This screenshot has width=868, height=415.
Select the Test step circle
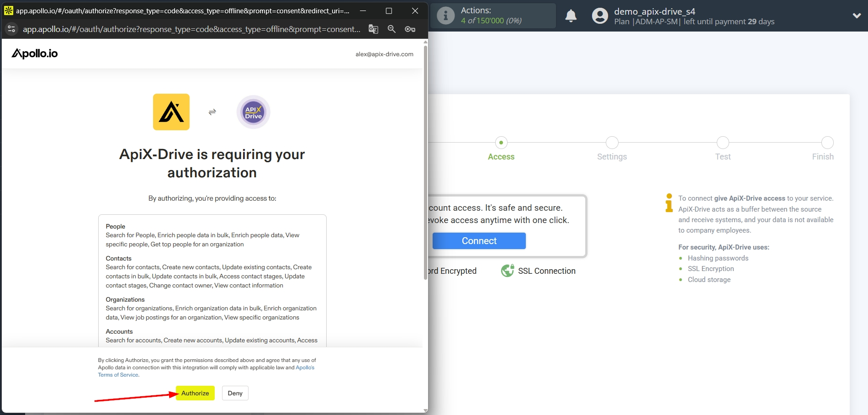click(723, 142)
